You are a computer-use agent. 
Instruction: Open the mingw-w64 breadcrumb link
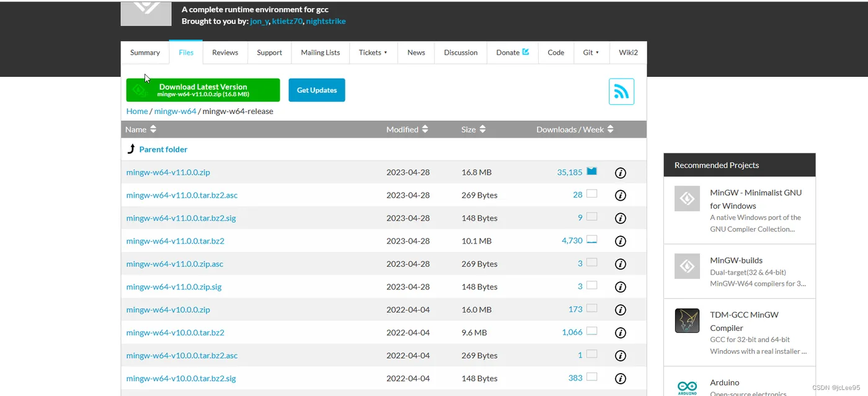coord(175,112)
